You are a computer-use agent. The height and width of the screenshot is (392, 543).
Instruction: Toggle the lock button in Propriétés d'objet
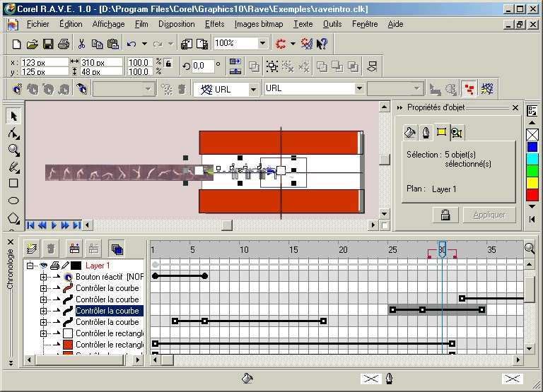[x=445, y=215]
